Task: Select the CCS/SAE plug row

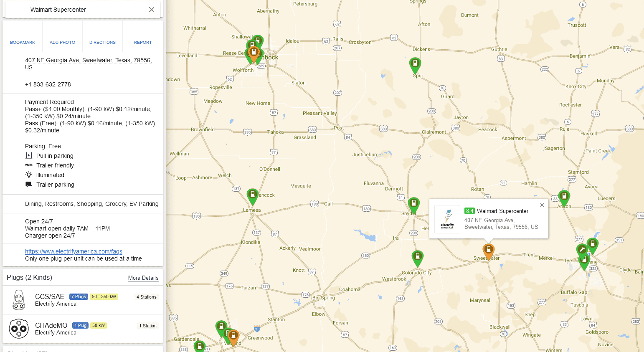Action: coord(83,300)
